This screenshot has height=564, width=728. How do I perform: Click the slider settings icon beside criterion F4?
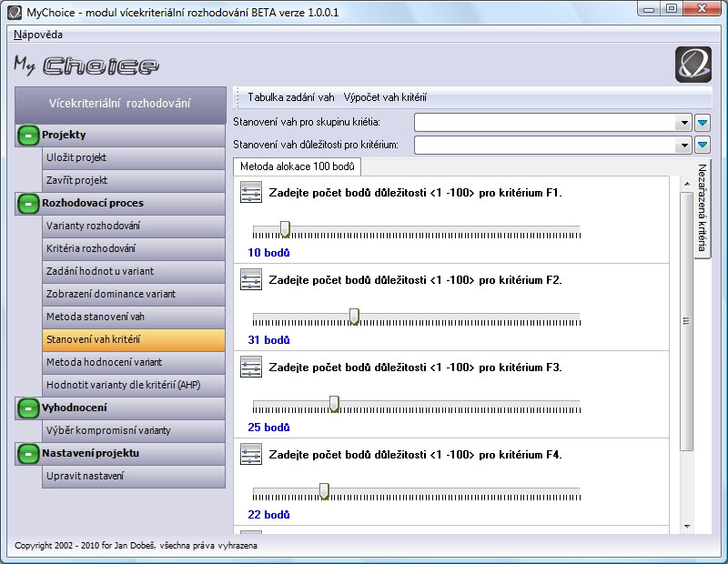pos(251,454)
